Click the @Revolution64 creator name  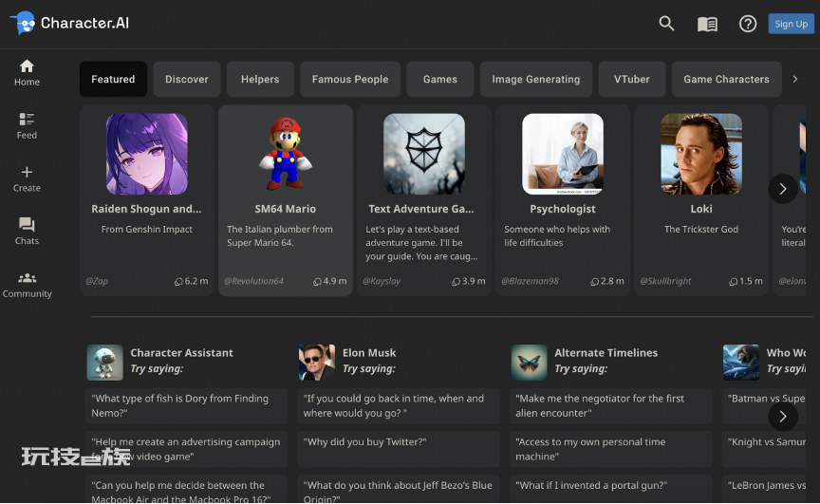point(253,281)
